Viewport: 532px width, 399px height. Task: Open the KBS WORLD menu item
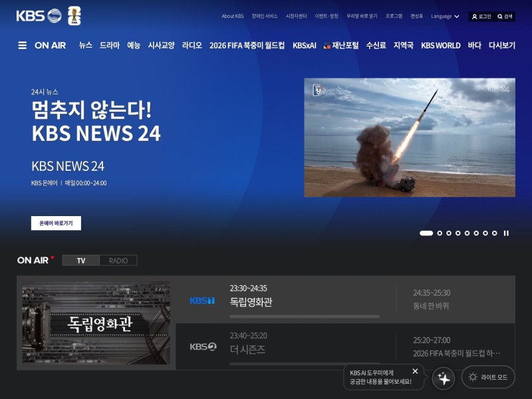point(441,45)
